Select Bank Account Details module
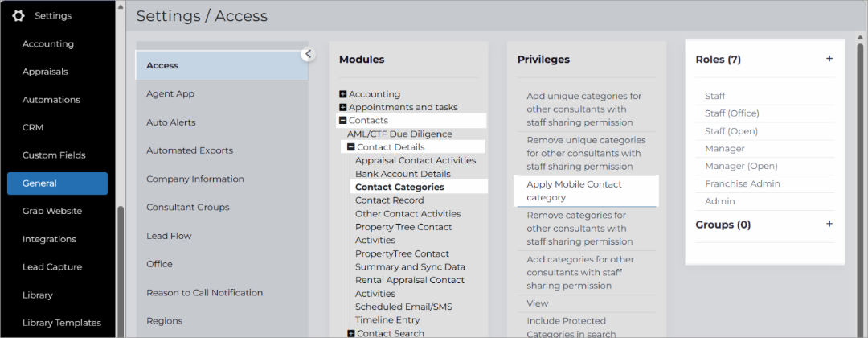 coord(403,174)
